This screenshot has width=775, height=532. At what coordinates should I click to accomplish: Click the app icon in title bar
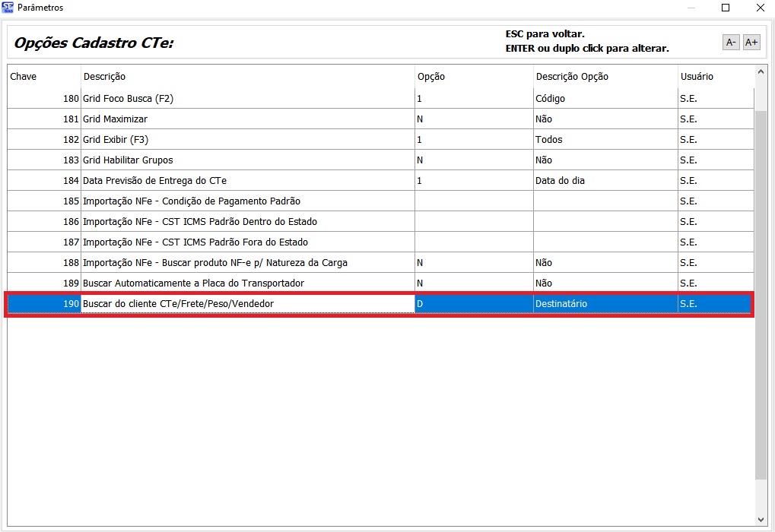tap(8, 8)
